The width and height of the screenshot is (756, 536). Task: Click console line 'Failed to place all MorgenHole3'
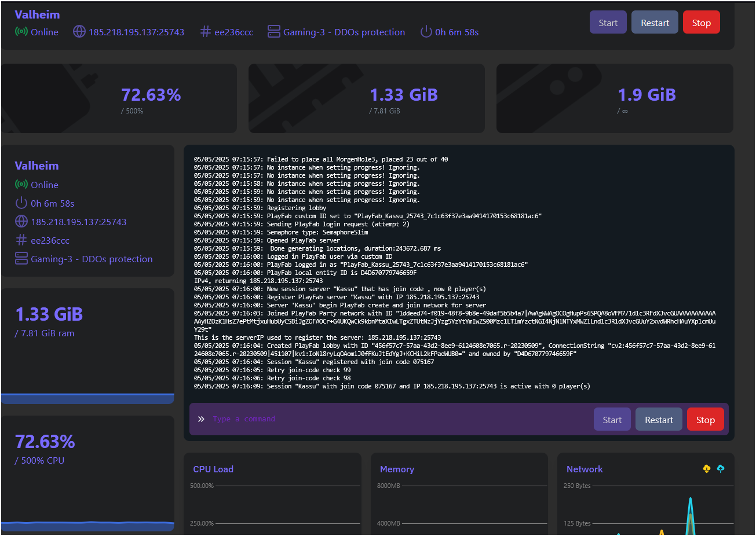[x=321, y=159]
